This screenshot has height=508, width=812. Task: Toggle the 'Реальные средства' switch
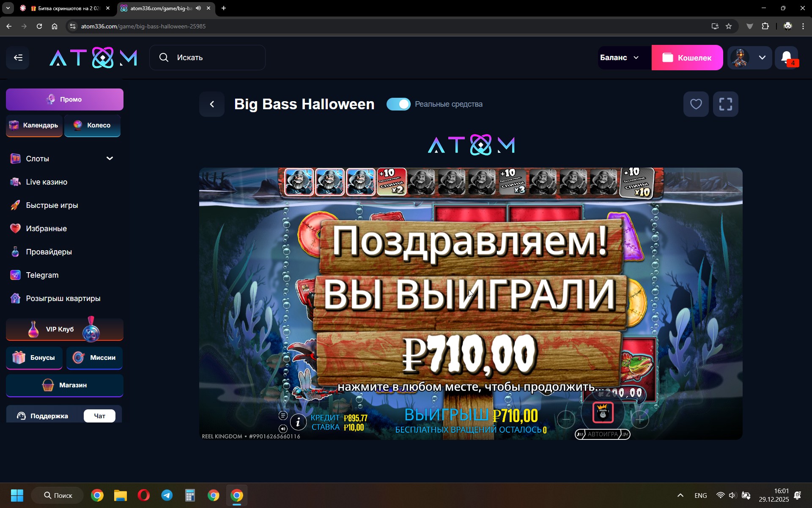coord(398,104)
